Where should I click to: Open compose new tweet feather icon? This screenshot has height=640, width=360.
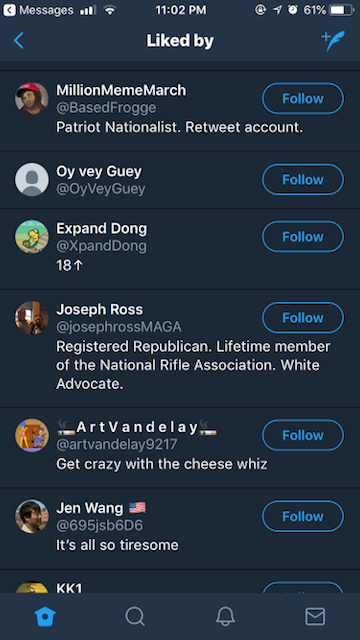[x=333, y=41]
